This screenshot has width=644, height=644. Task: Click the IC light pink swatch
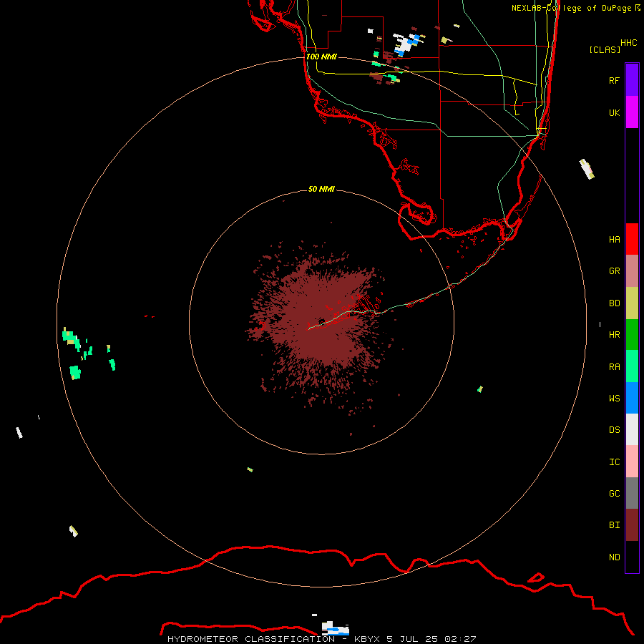[632, 462]
